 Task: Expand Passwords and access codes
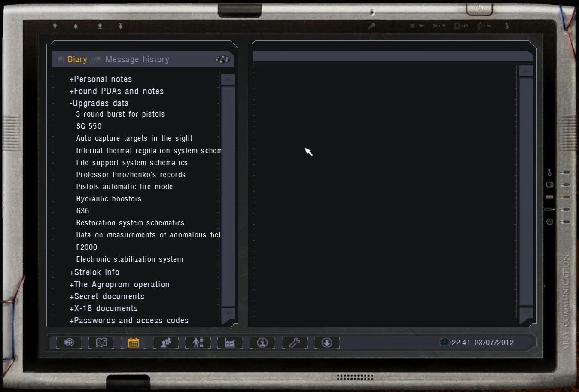tap(129, 320)
